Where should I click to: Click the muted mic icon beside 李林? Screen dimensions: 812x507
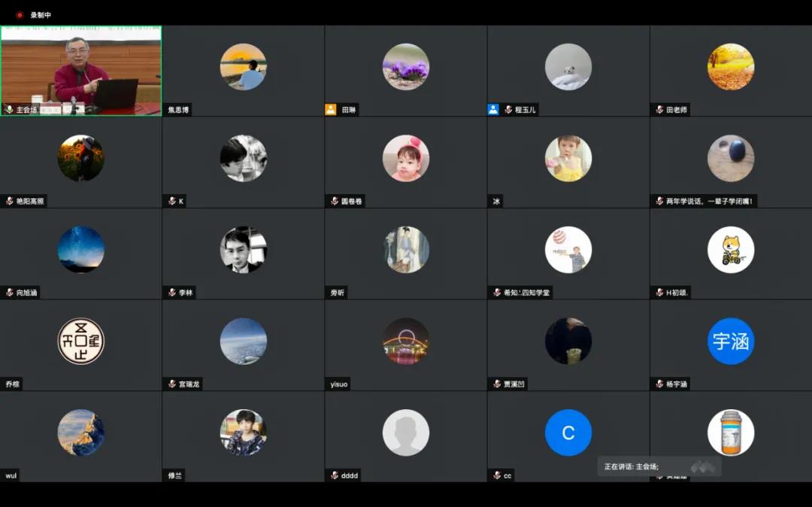pyautogui.click(x=172, y=293)
